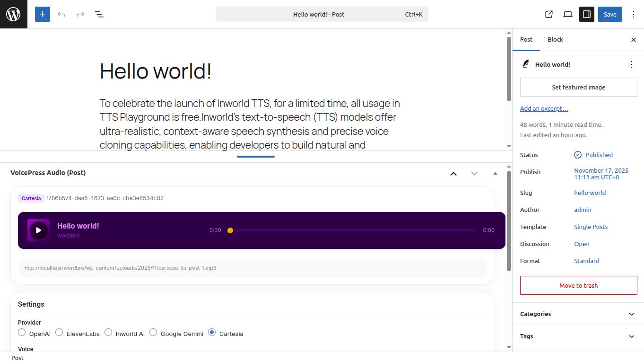Select the ElevenLabs provider radio button
644x362 pixels.
(59, 332)
